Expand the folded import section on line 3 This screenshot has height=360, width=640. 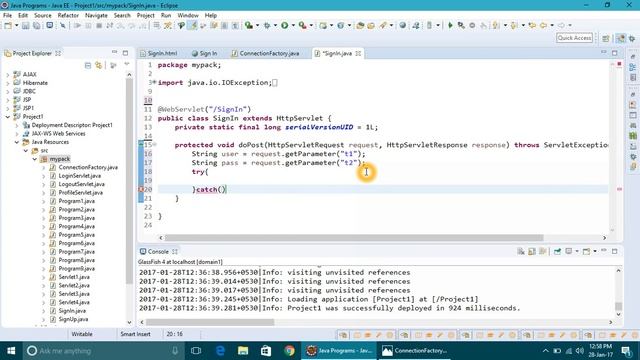pos(154,82)
